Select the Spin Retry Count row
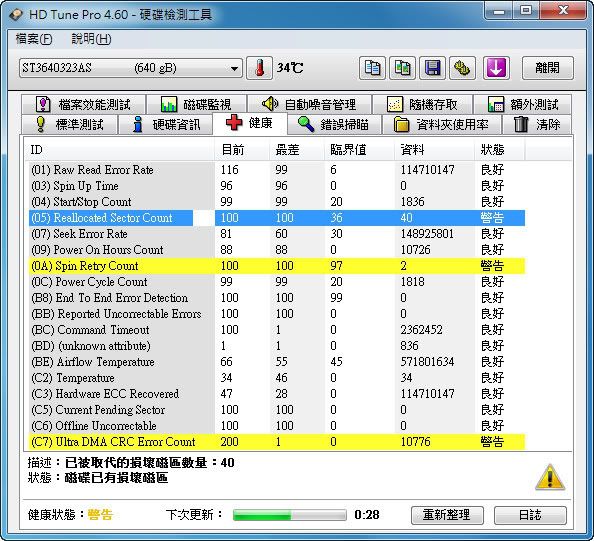 point(277,266)
